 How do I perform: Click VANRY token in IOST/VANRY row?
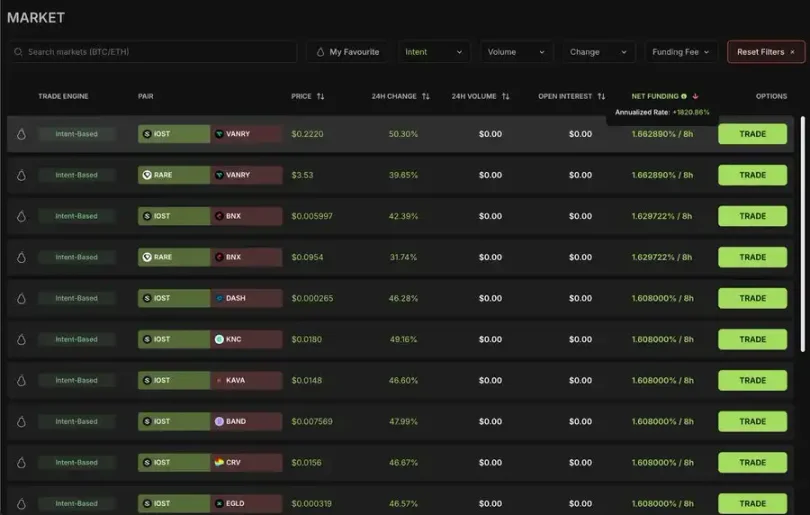tap(246, 134)
